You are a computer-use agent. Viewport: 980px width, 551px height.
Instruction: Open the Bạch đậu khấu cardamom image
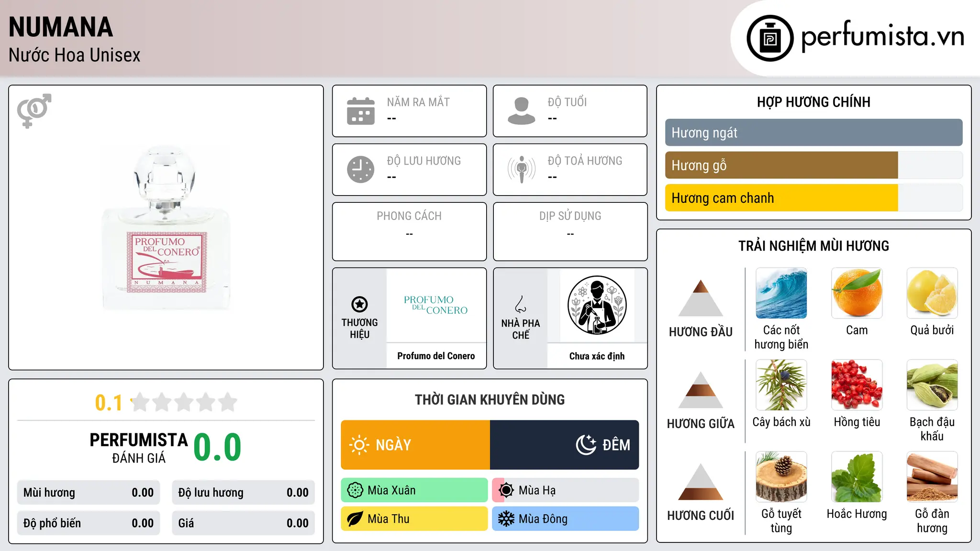(x=932, y=385)
